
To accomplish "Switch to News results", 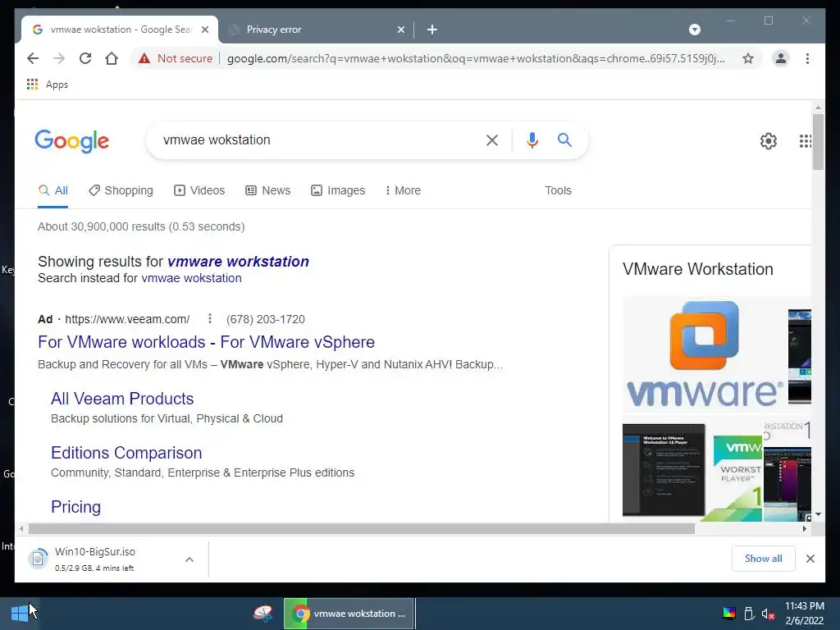I will point(268,190).
